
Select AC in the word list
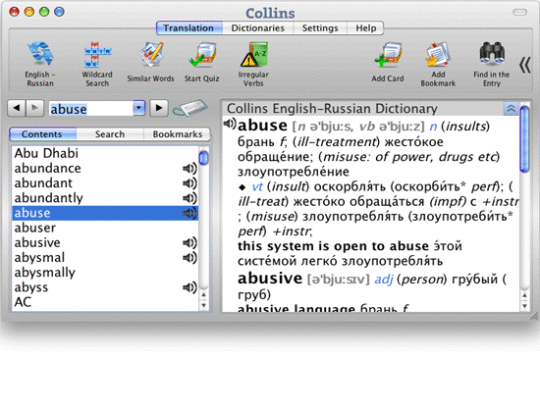[105, 302]
